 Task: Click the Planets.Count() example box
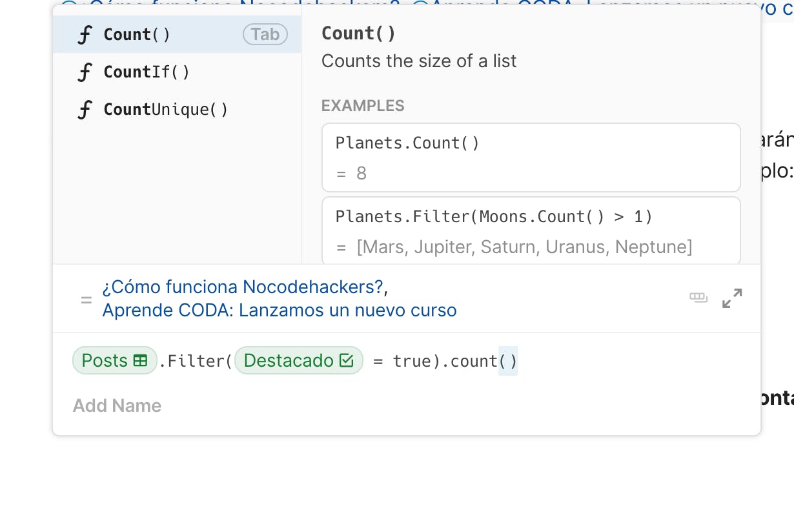pos(531,157)
